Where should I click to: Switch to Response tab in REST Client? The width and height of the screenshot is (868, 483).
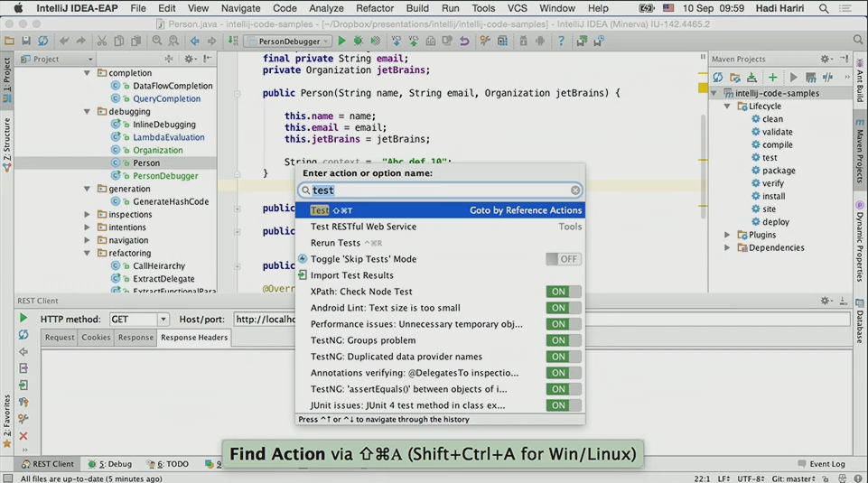[x=135, y=338]
